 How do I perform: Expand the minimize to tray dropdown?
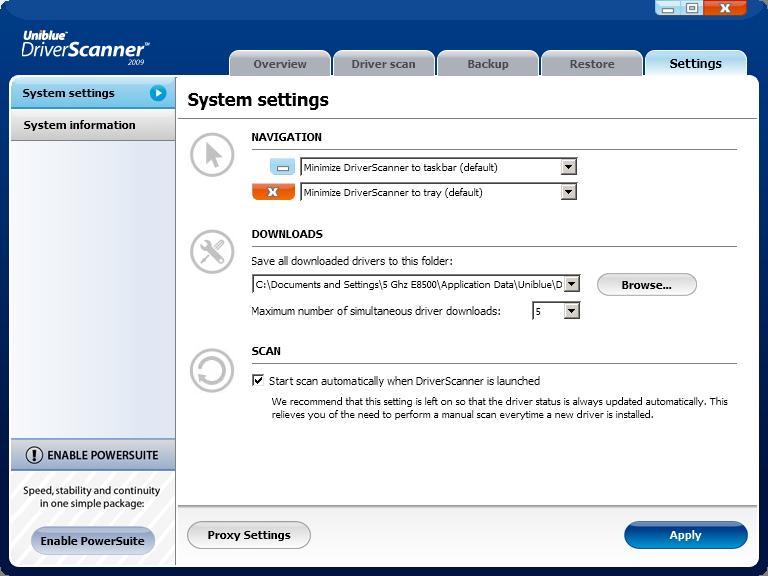point(568,192)
